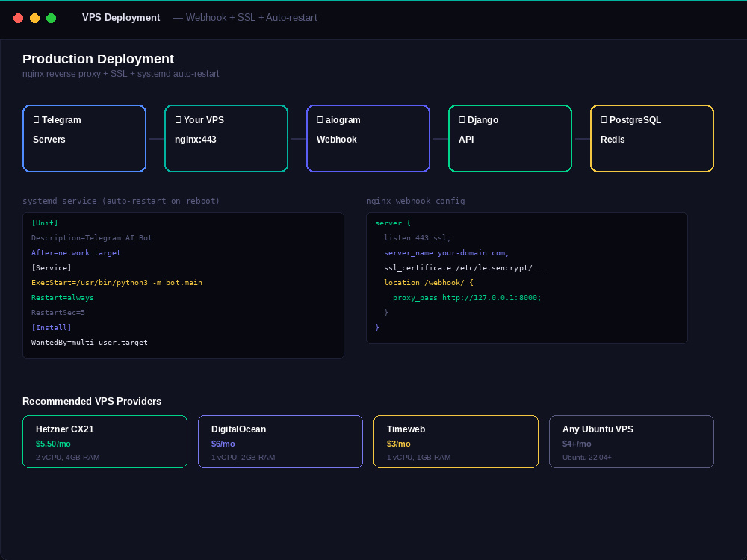Click the [Install] section line
747x560 pixels.
click(x=52, y=328)
